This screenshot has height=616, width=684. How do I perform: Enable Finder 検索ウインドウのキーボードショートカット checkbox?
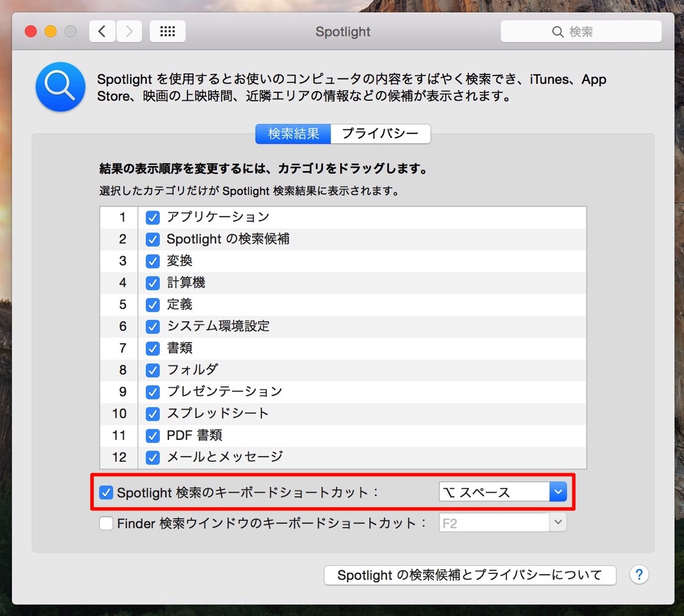coord(106,523)
